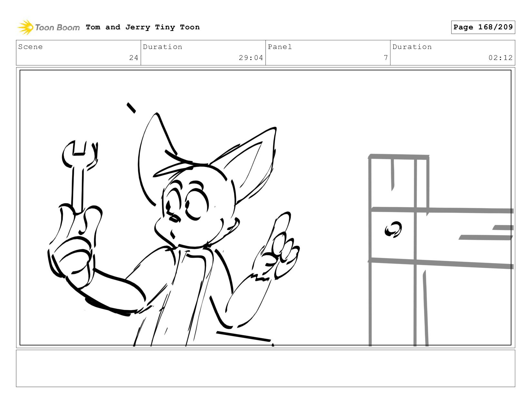Select the scene duration value "29:04"
This screenshot has height=411, width=532.
pyautogui.click(x=251, y=58)
